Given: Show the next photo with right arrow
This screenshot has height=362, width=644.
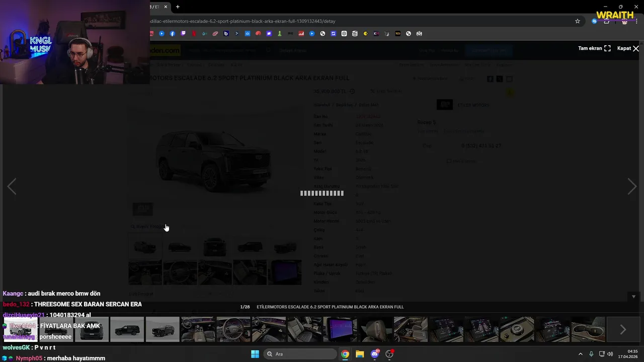Looking at the screenshot, I should [632, 187].
